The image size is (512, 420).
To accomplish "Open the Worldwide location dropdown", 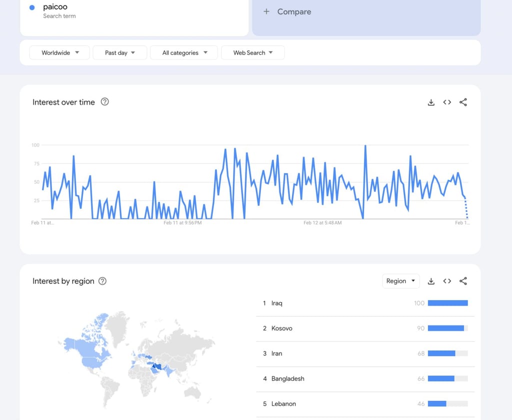I will [x=59, y=52].
